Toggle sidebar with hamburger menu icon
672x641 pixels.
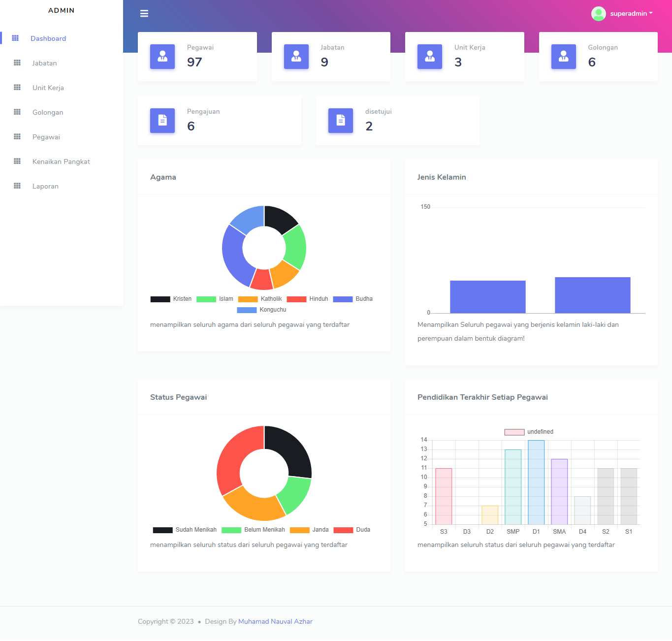pyautogui.click(x=144, y=14)
